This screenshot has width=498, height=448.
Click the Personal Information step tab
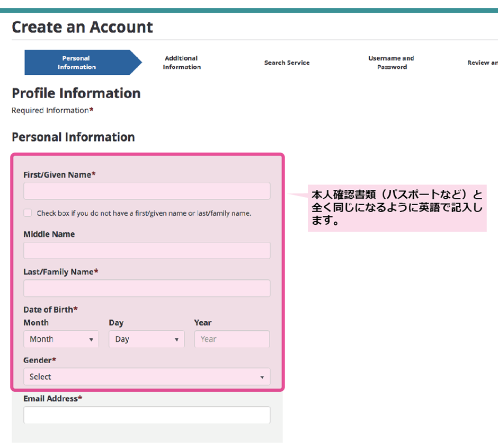(77, 63)
